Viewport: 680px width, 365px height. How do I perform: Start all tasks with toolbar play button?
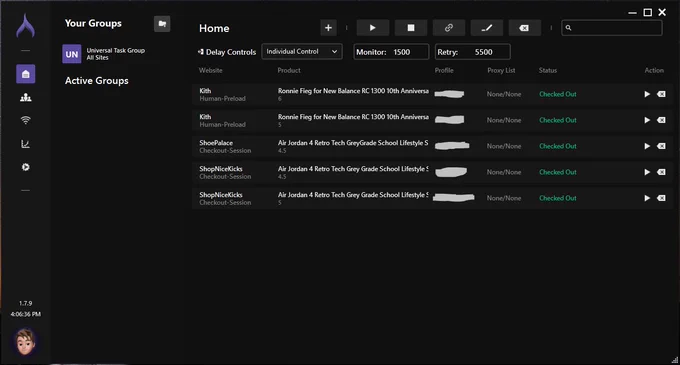(x=373, y=28)
